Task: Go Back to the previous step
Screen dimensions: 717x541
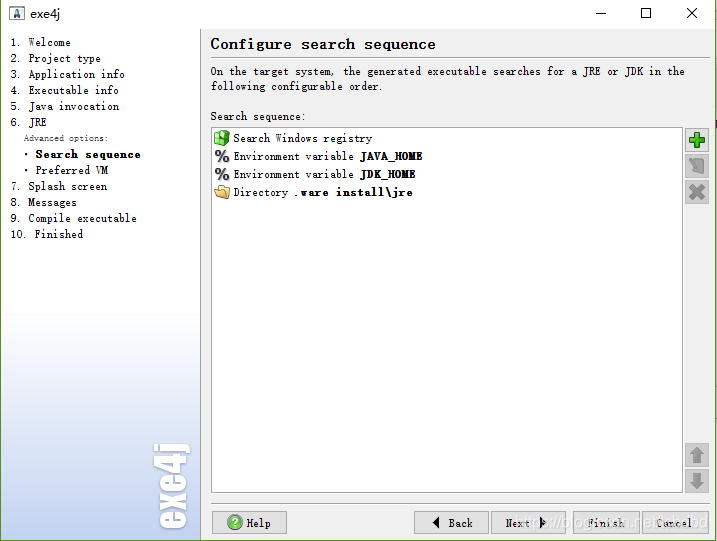Action: tap(451, 522)
